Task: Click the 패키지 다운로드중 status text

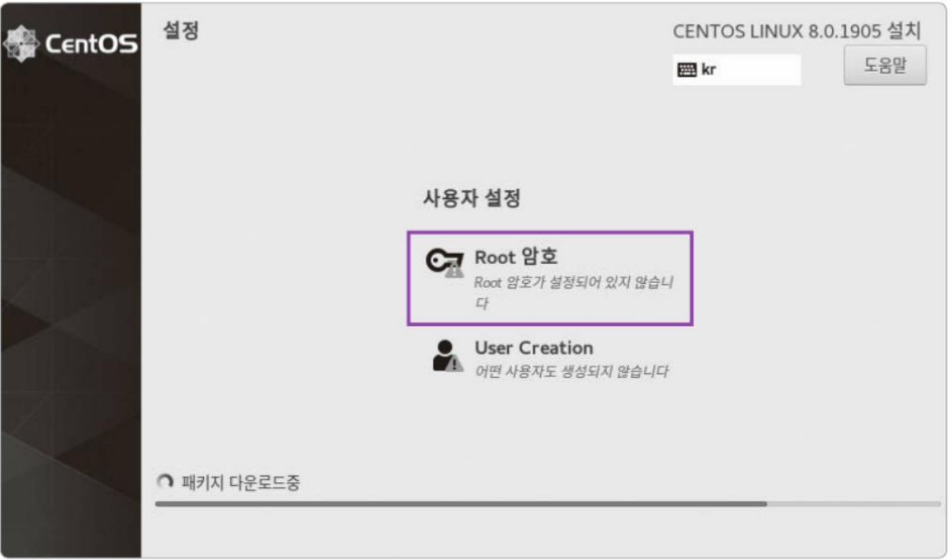Action: (241, 482)
